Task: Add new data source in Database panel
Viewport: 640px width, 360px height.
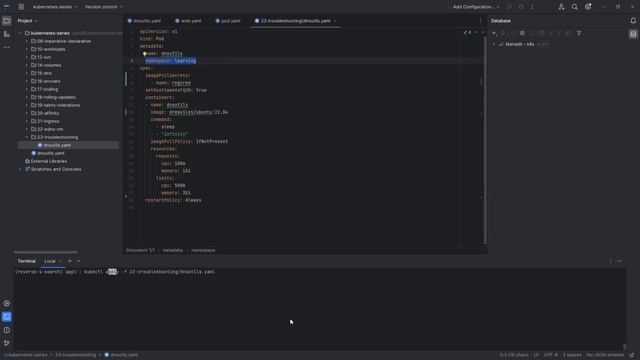Action: [494, 33]
